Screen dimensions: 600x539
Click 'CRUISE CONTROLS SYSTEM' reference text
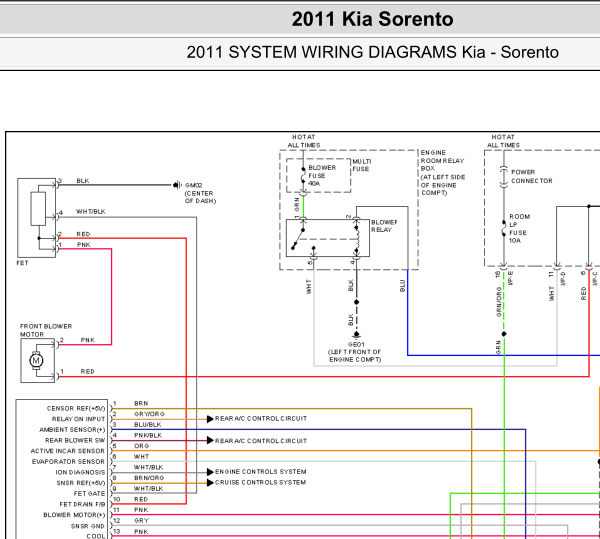tap(261, 482)
